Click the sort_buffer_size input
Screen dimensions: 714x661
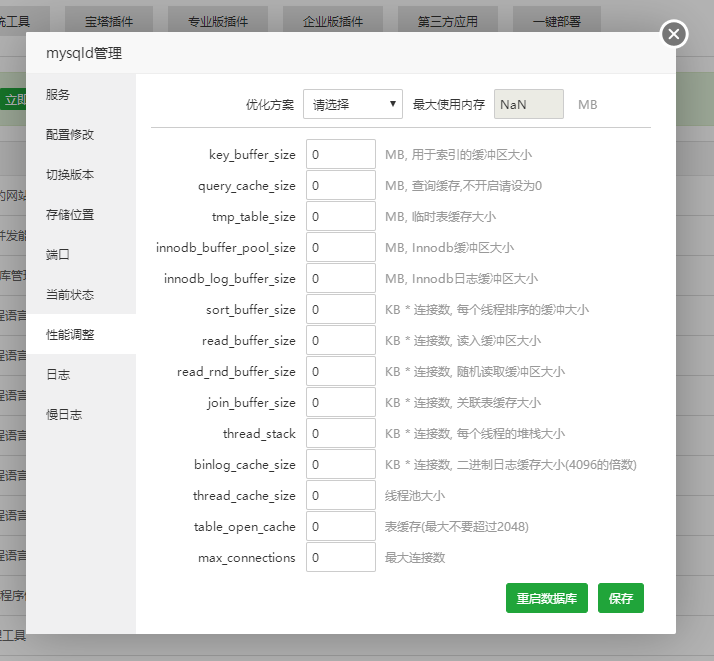(341, 309)
